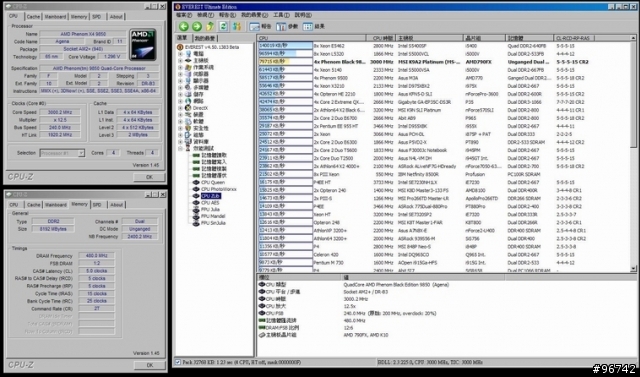Image resolution: width=640 pixels, height=377 pixels.
Task: Click the 140019 KB/秒 result bar
Action: [285, 46]
